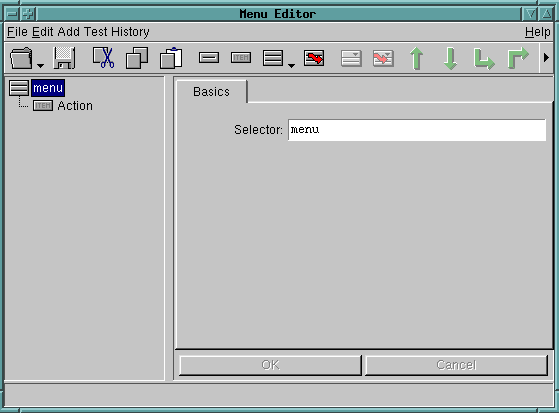The width and height of the screenshot is (559, 413).
Task: Click the Menu Editor title bar
Action: coord(279,14)
